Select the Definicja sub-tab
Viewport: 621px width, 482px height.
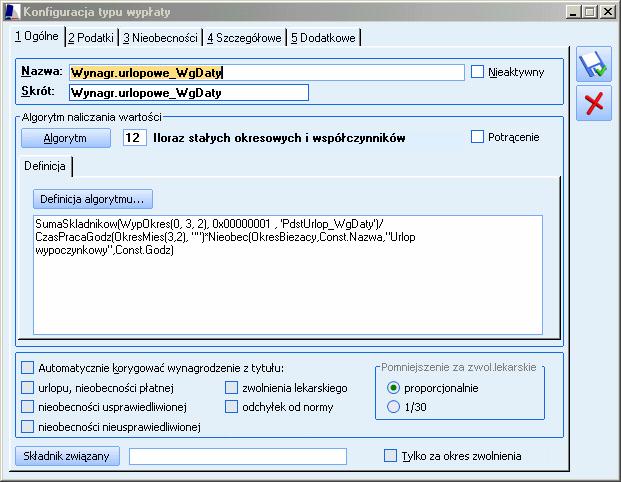[45, 166]
